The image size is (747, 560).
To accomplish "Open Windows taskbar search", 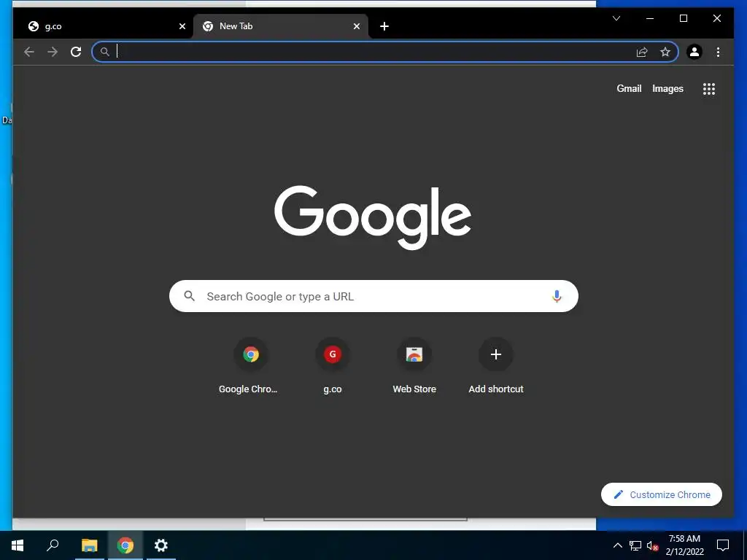I will pos(53,545).
